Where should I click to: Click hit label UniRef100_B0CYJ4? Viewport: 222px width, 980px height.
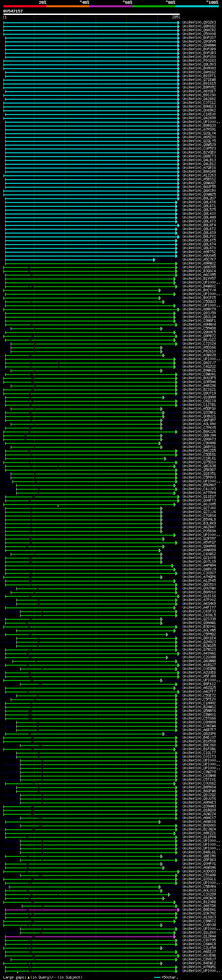(x=199, y=290)
